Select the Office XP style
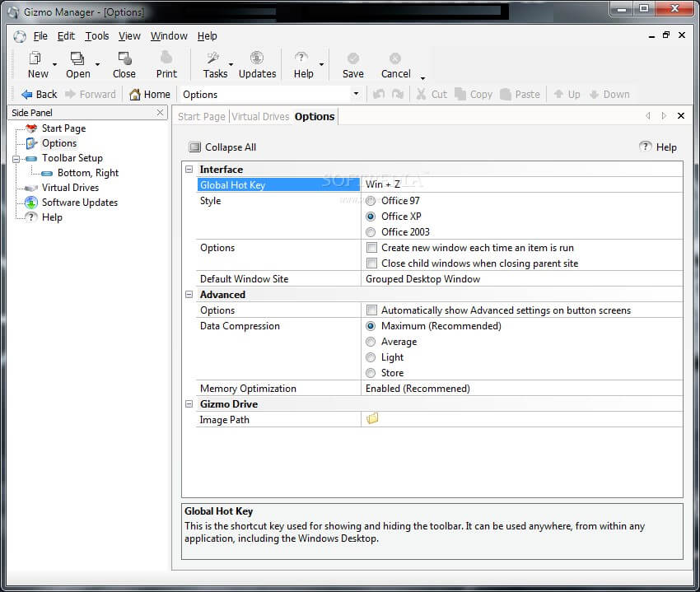The image size is (700, 592). [371, 217]
